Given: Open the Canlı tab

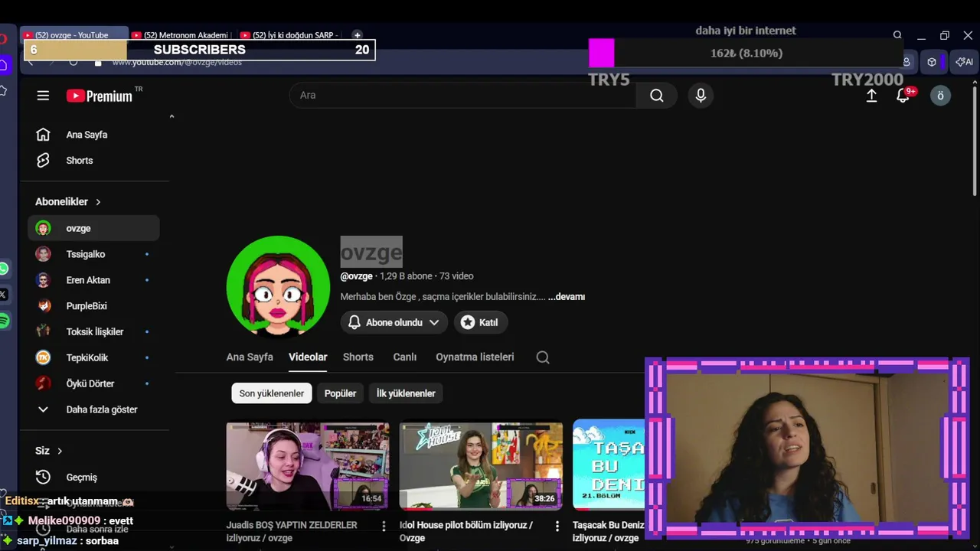Looking at the screenshot, I should tap(405, 357).
